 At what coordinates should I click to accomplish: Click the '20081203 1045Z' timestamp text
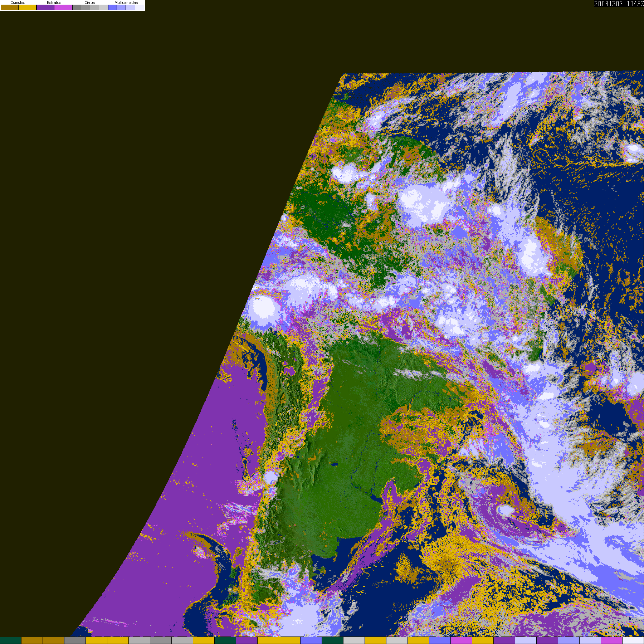tap(619, 4)
